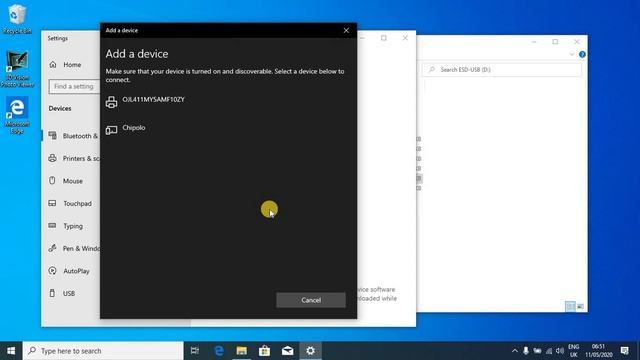Close the Add a device dialog
The width and height of the screenshot is (640, 360).
click(346, 30)
